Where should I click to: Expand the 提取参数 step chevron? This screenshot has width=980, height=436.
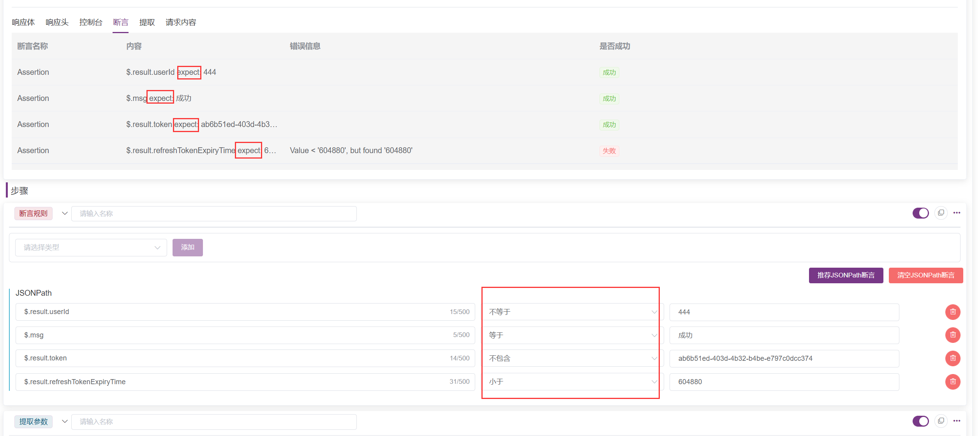click(65, 421)
